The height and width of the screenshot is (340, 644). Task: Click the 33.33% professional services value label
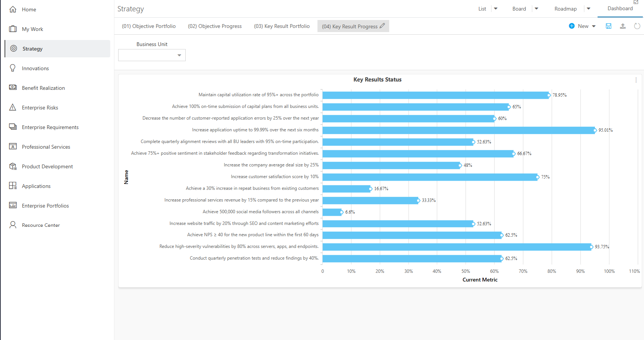429,200
